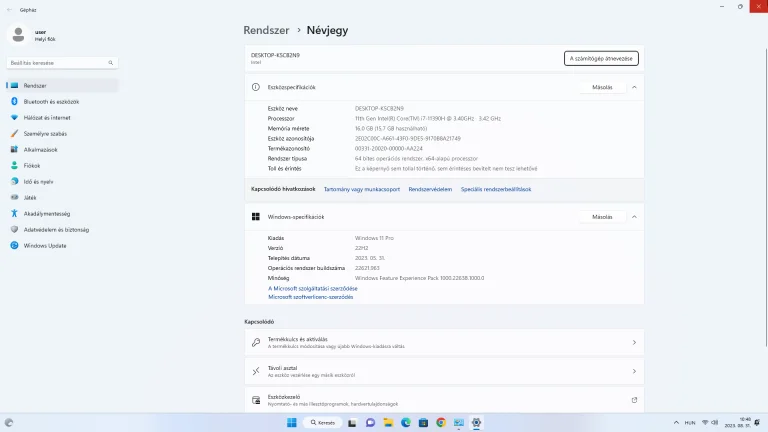Image resolution: width=768 pixels, height=432 pixels.
Task: Collapse the Windows-specifikációk section
Action: coord(634,216)
